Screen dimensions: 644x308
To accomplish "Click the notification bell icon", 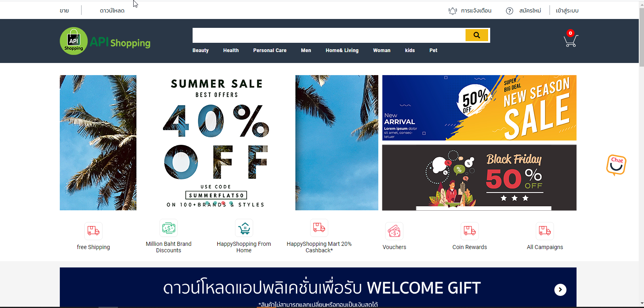I will pos(453,11).
